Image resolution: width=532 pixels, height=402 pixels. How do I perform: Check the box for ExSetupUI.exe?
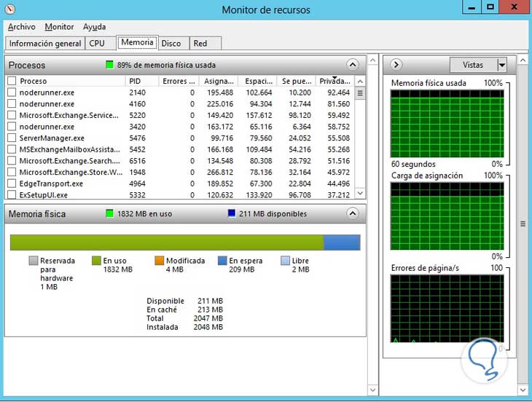(x=12, y=195)
